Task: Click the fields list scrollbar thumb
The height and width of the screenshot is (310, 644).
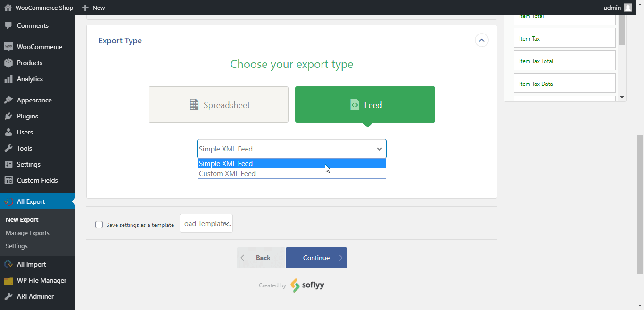Action: tap(622, 30)
